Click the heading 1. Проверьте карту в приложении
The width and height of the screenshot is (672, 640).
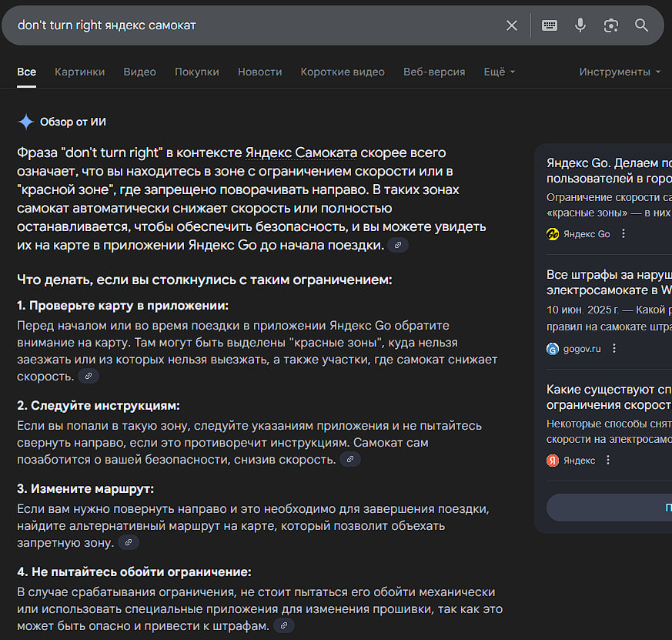[x=123, y=305]
